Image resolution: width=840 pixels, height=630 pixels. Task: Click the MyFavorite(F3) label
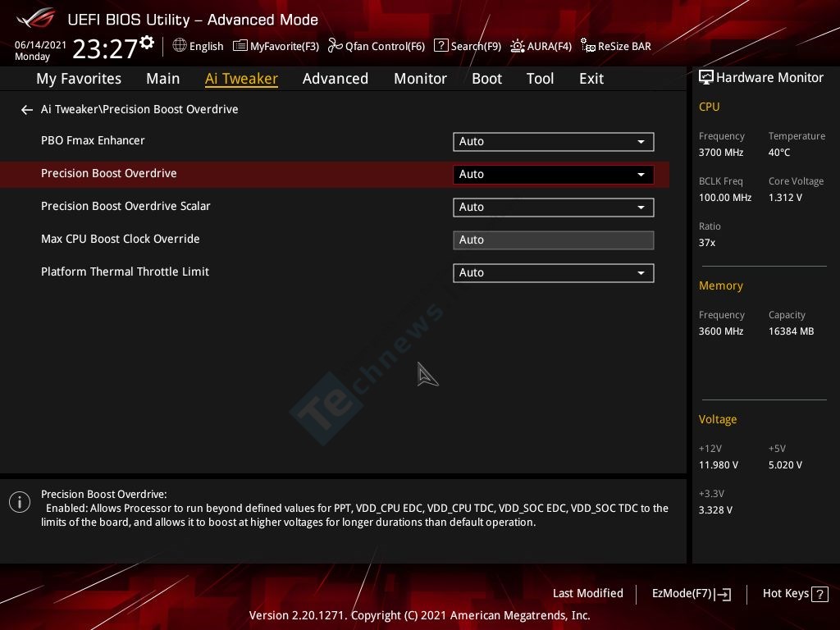point(285,47)
